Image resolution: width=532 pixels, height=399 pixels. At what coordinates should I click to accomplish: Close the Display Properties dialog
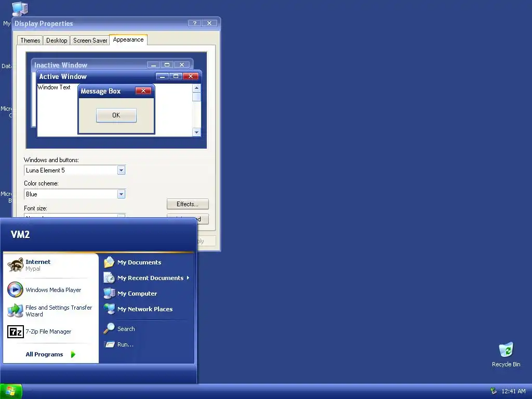pos(209,23)
